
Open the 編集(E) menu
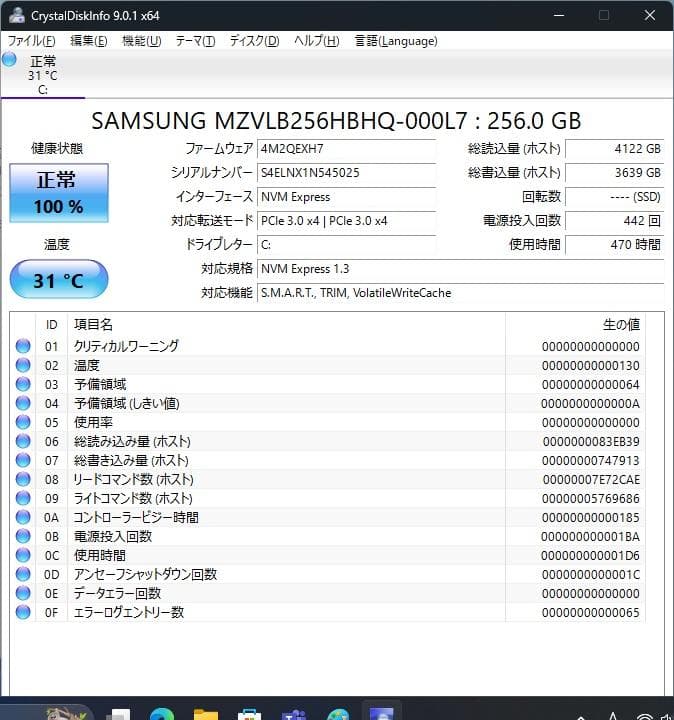click(89, 41)
